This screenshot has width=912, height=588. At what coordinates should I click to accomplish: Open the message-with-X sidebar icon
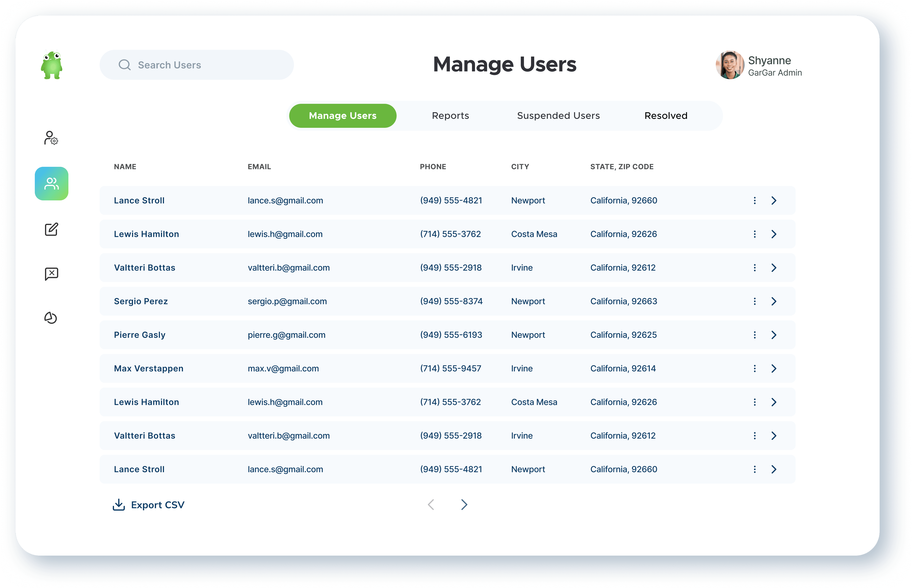point(51,273)
